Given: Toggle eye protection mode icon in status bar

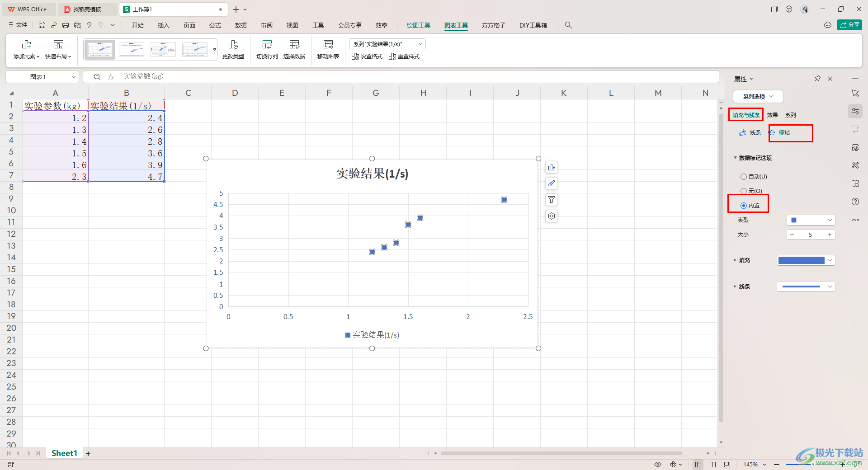Looking at the screenshot, I should [658, 465].
